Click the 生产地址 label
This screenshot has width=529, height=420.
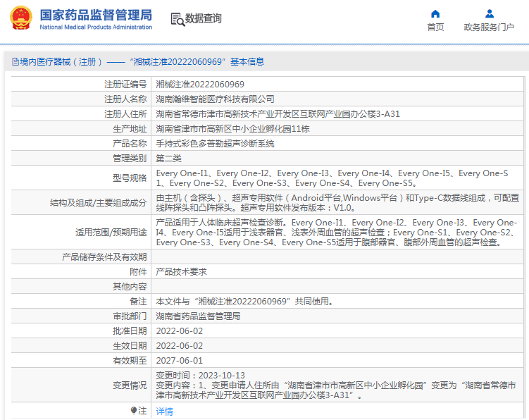click(x=130, y=129)
